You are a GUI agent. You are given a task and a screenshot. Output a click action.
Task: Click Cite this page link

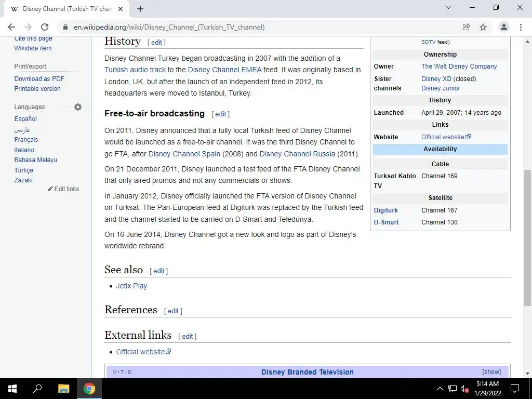click(33, 38)
